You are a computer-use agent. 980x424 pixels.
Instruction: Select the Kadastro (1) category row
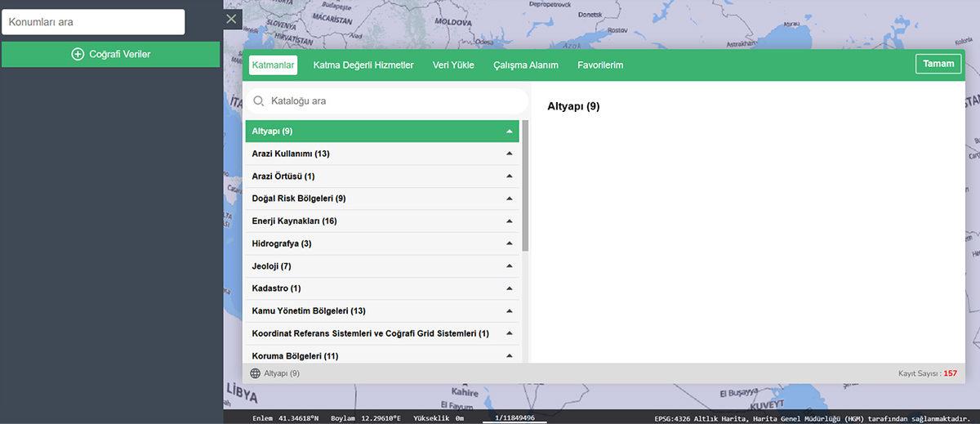pos(277,288)
